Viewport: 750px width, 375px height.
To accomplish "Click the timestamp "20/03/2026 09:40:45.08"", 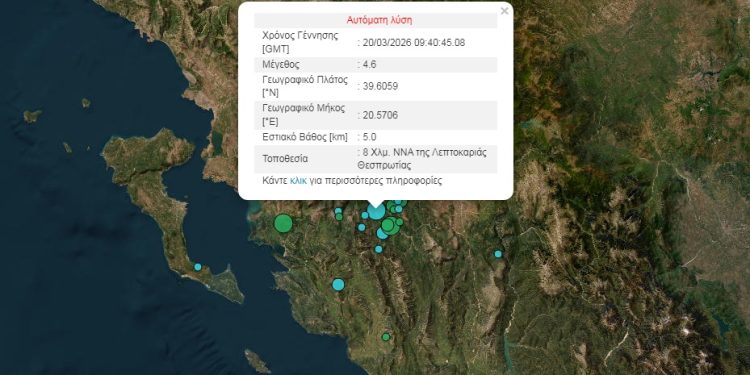I will pos(413,43).
